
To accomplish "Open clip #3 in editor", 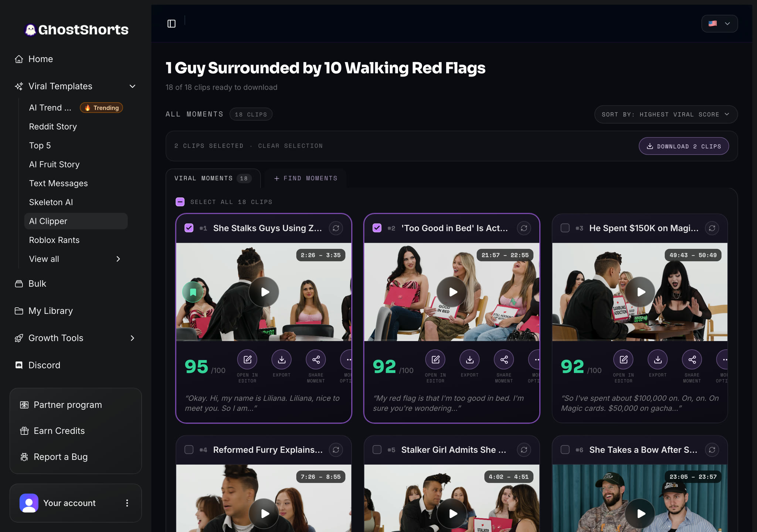I will [x=624, y=359].
